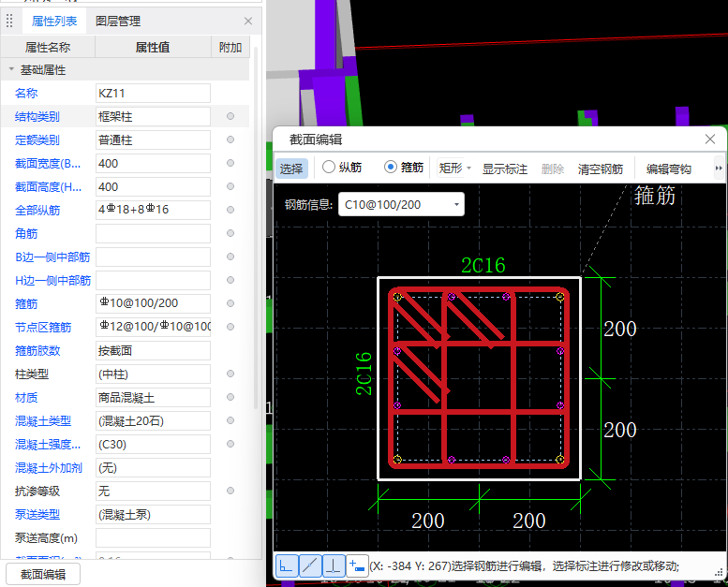
Task: Click the 截面高度 value field 400
Action: click(x=153, y=186)
